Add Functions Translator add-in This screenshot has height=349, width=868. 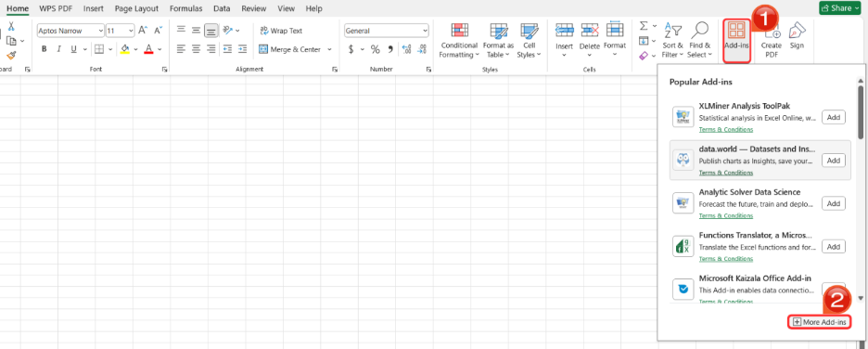834,247
